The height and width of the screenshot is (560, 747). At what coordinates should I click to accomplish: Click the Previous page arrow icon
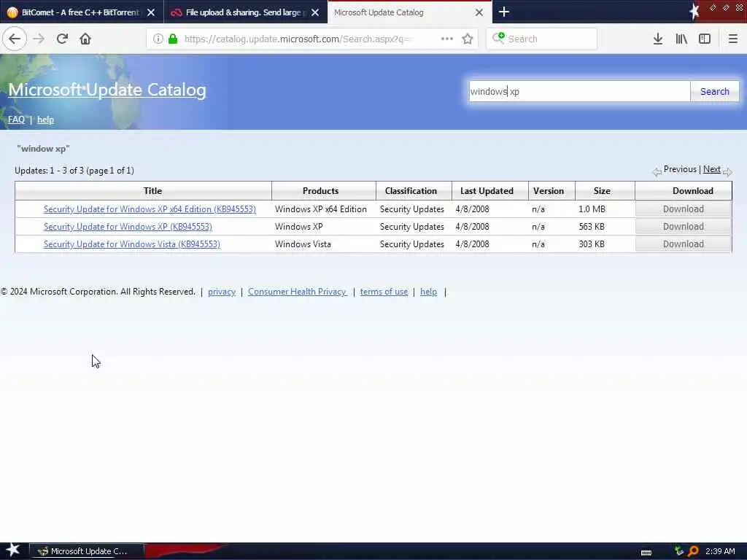coord(657,172)
